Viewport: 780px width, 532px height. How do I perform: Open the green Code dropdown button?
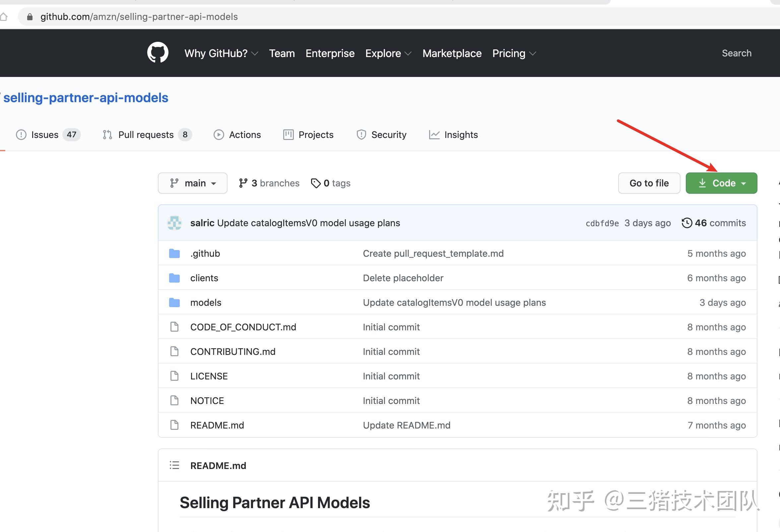coord(721,183)
